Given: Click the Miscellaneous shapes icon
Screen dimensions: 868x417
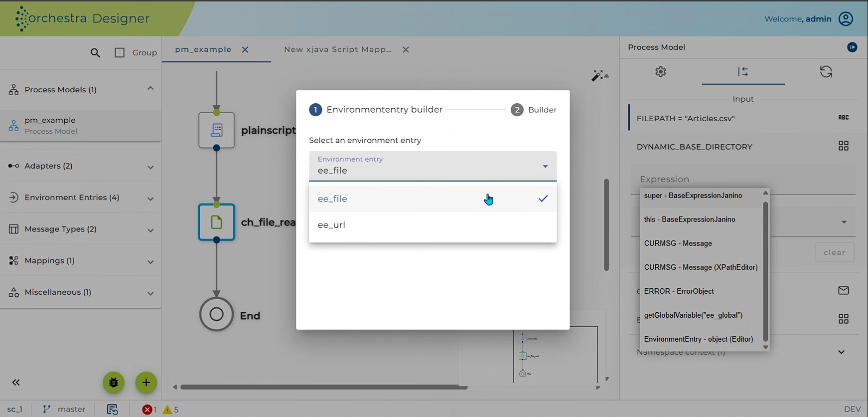Looking at the screenshot, I should tap(14, 292).
